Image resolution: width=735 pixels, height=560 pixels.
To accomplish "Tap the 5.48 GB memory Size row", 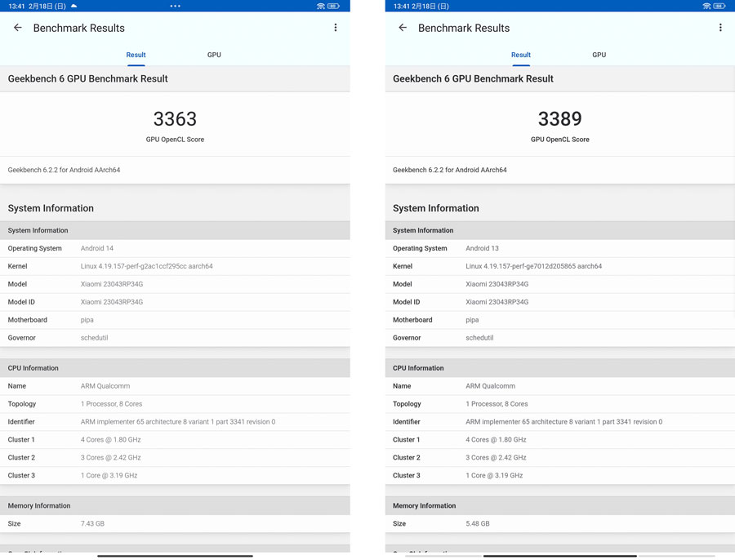I will 559,523.
